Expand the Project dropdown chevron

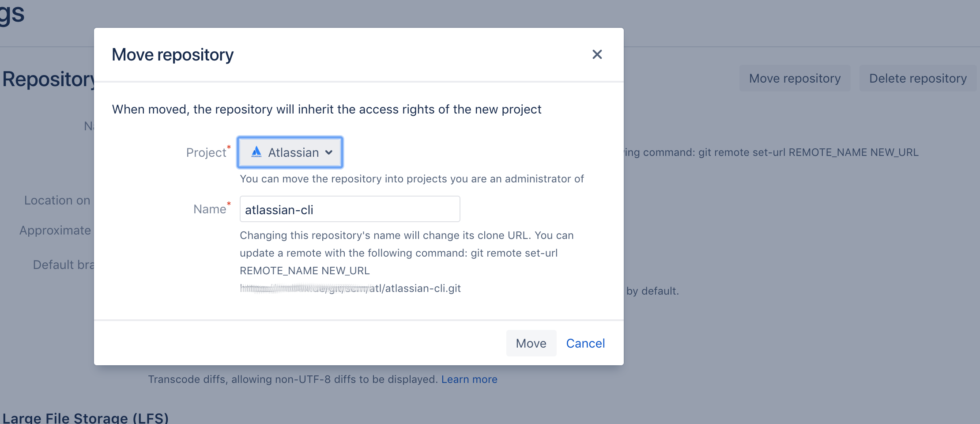(329, 152)
